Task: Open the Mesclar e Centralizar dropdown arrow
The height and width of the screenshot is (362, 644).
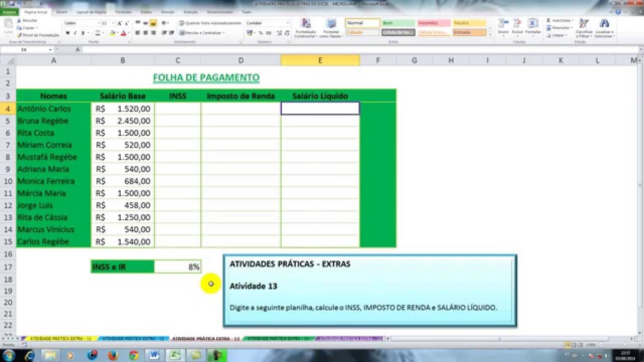Action: click(223, 33)
